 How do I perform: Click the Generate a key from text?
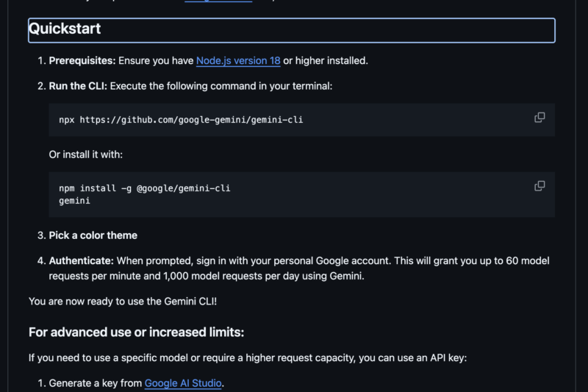(96, 383)
